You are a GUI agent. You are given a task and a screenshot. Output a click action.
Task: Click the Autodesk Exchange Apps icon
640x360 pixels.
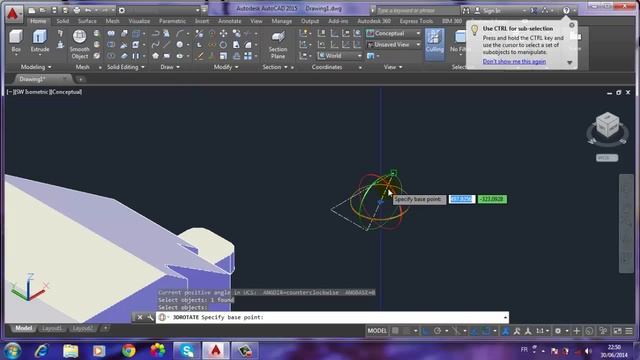coord(533,10)
